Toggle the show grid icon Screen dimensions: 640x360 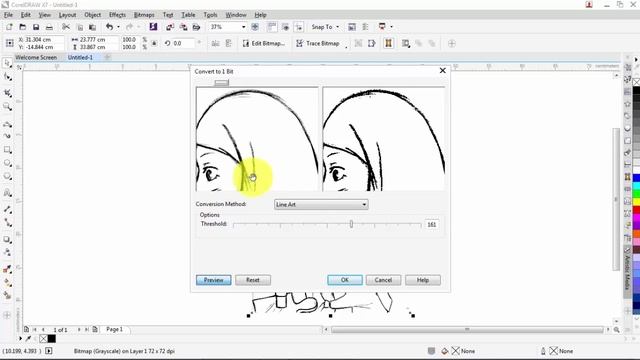point(285,27)
